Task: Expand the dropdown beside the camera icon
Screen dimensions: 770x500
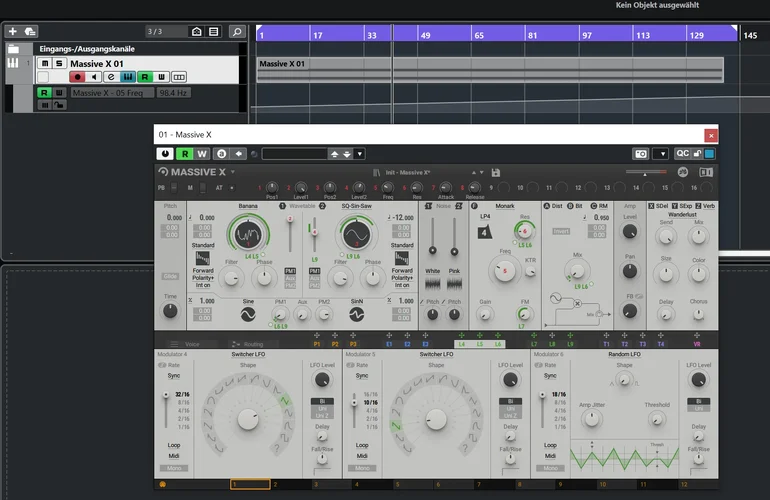Action: point(660,154)
